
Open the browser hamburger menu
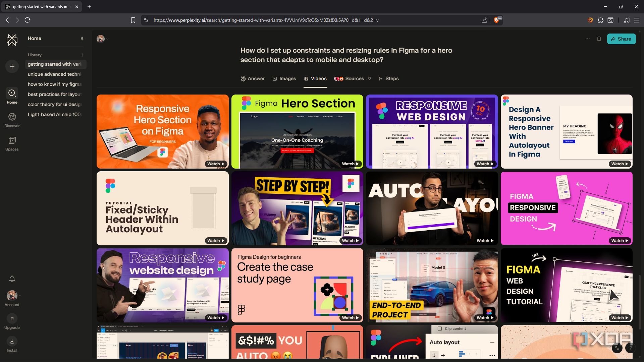(x=637, y=20)
